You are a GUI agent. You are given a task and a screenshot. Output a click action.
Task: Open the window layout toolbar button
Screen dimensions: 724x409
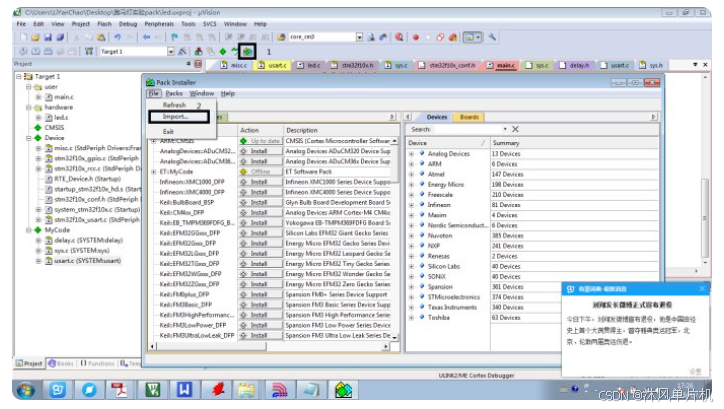472,37
